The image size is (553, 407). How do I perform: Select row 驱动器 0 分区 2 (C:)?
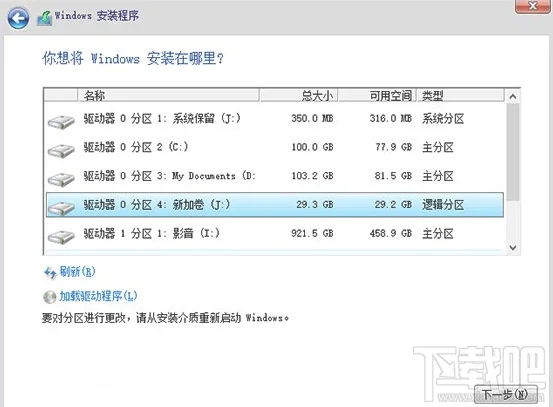point(275,147)
